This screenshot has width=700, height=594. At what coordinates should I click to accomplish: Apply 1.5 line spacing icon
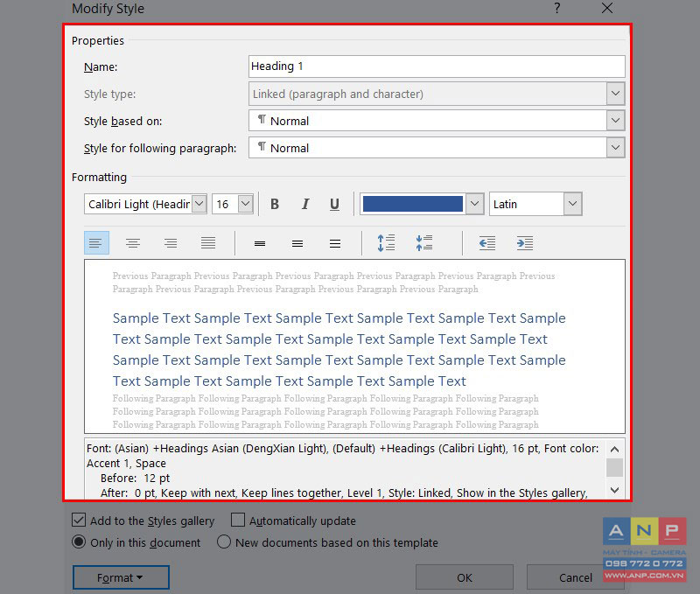point(297,243)
